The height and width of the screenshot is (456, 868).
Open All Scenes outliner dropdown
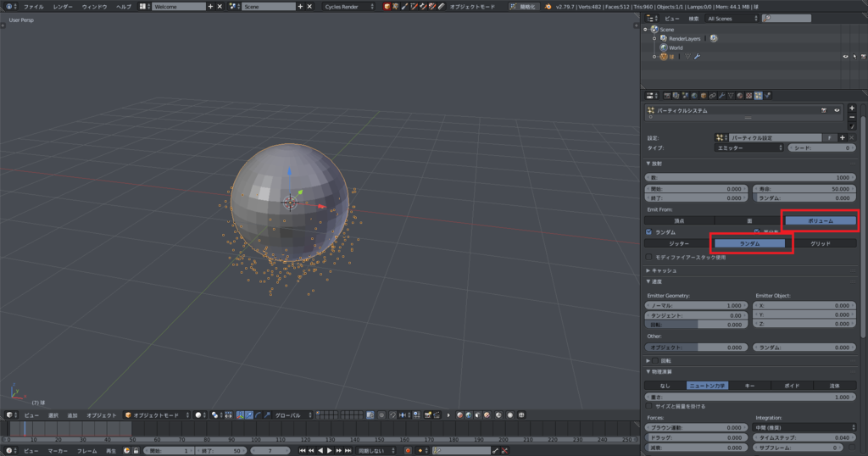pos(732,19)
